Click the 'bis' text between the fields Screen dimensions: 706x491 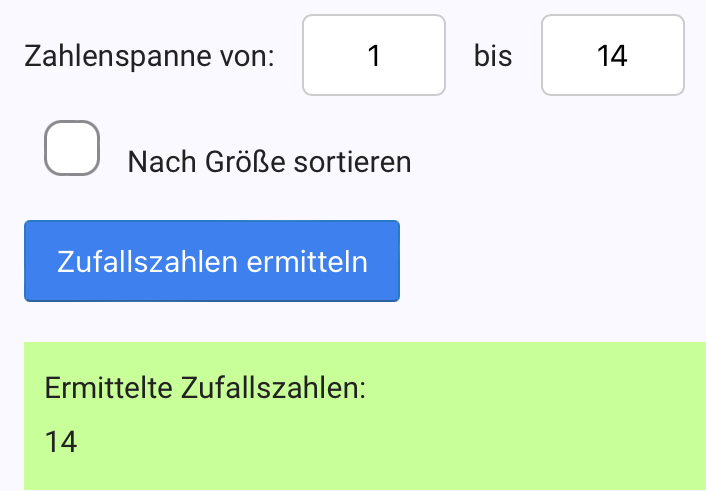pyautogui.click(x=493, y=56)
